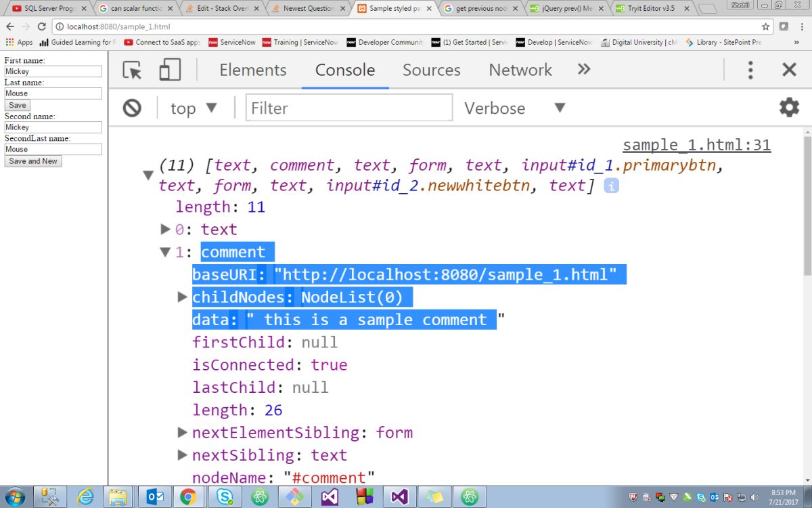Open the 'Guided Learning for F' bookmark
Viewport: 812px width, 508px height.
[x=78, y=42]
